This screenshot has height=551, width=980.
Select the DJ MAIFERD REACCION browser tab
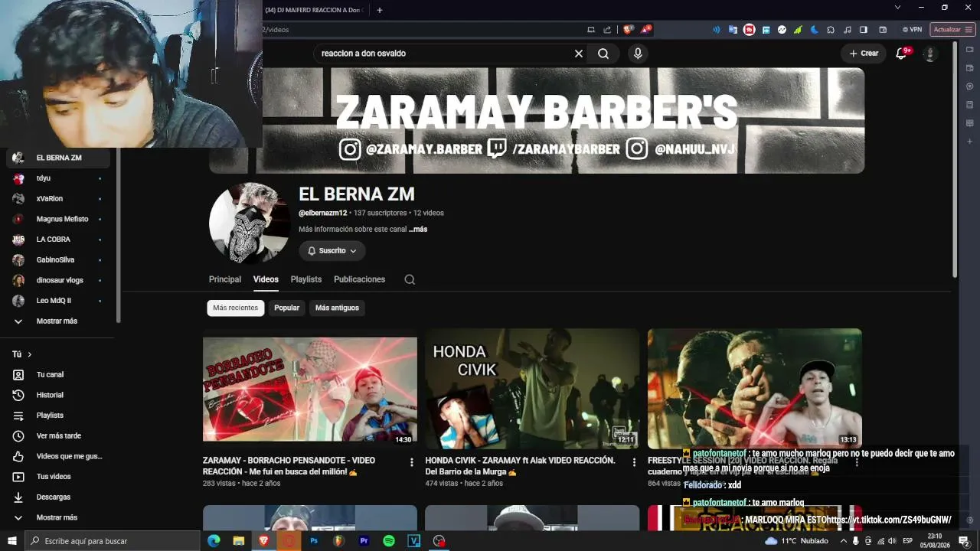(x=314, y=10)
